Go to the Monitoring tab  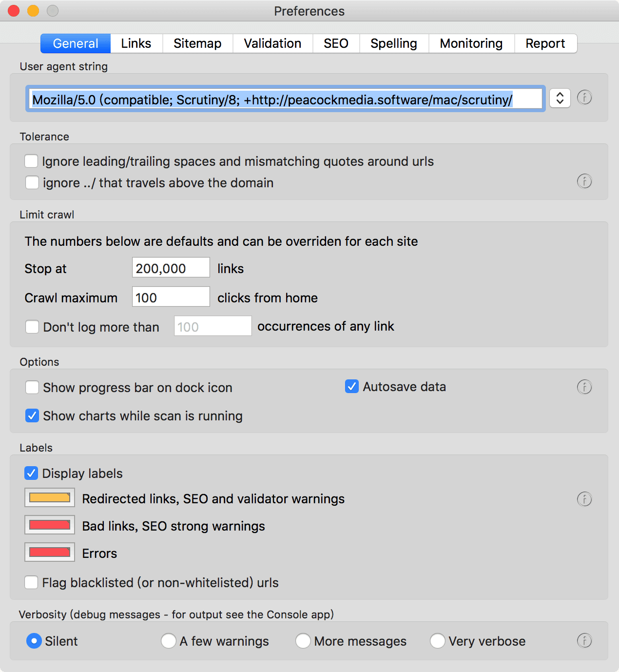click(x=471, y=43)
